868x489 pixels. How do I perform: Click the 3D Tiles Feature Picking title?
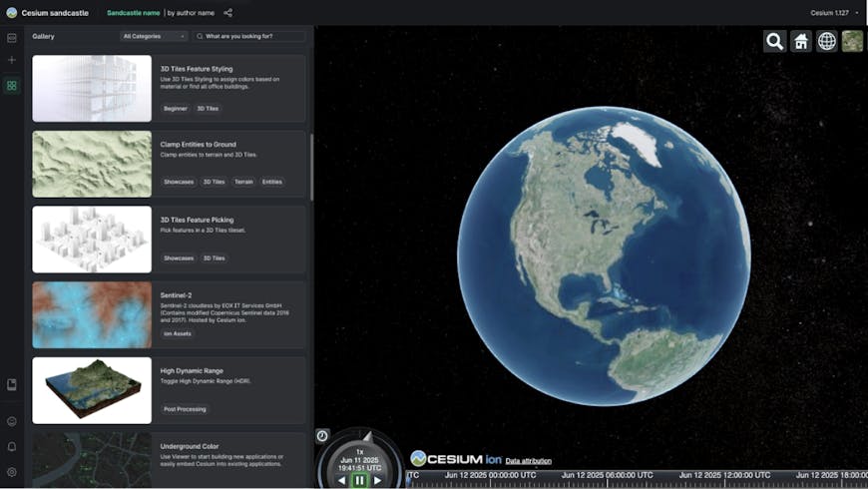198,220
